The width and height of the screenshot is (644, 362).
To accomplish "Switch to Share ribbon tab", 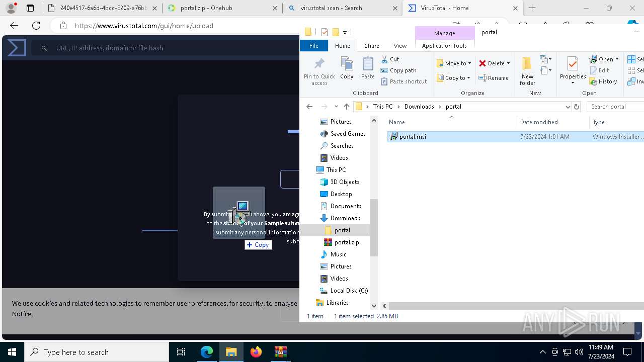I will (x=372, y=46).
